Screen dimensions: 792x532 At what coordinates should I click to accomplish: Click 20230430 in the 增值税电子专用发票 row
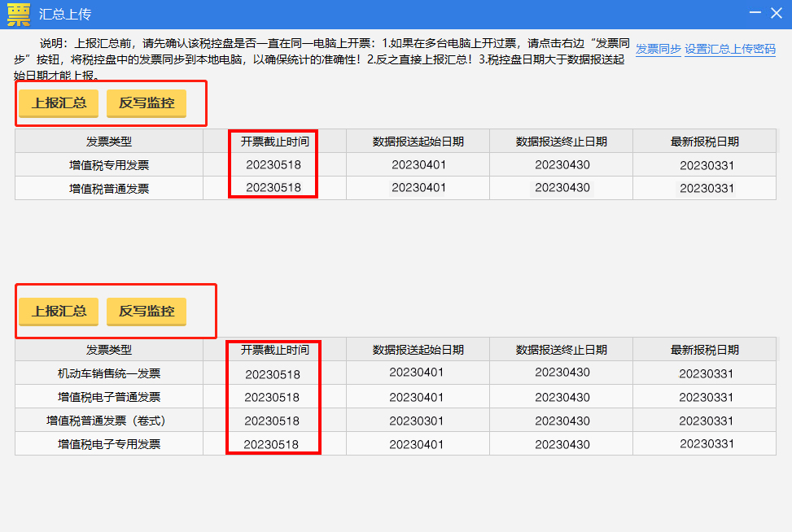point(562,445)
